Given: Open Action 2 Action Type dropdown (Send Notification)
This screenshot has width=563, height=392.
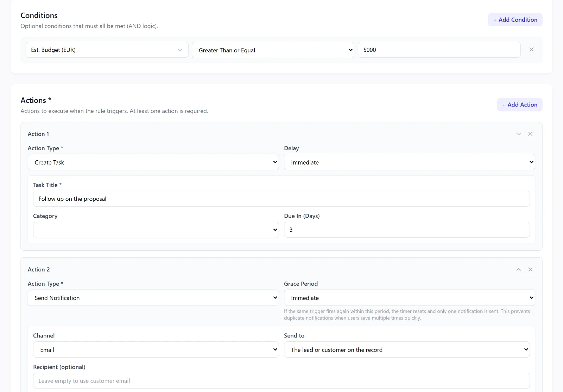Looking at the screenshot, I should 153,298.
